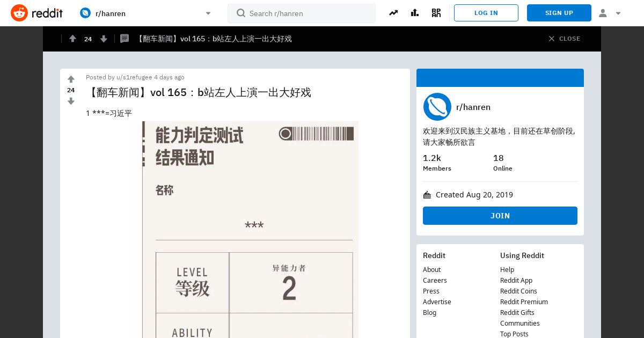Open the Reddit Coins footer link

click(518, 291)
